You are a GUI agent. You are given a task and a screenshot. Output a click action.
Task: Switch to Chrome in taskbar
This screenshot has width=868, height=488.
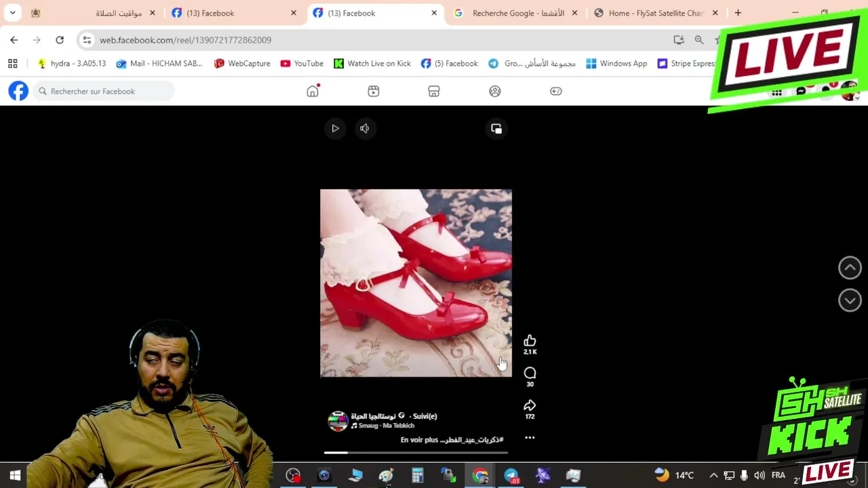pos(480,476)
